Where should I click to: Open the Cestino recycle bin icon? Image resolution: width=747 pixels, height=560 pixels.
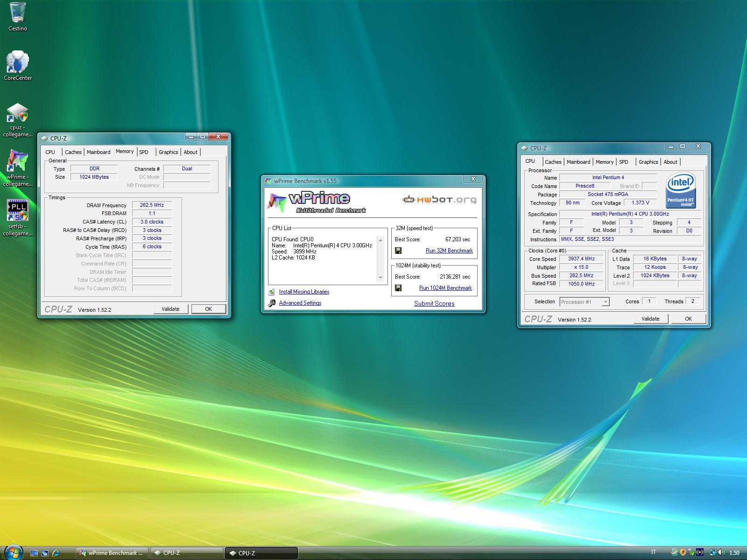[18, 17]
